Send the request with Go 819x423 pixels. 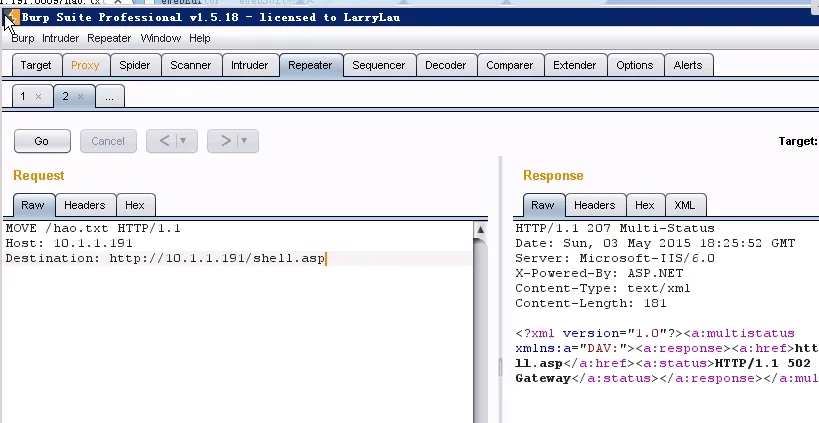coord(42,141)
